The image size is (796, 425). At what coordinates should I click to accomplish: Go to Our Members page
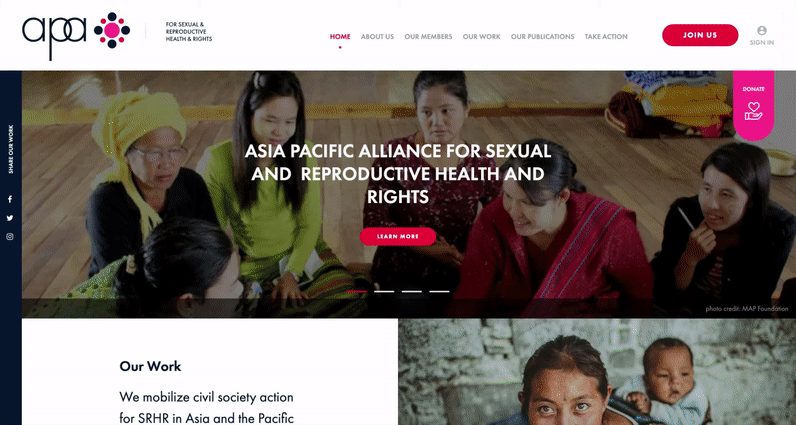pyautogui.click(x=428, y=37)
